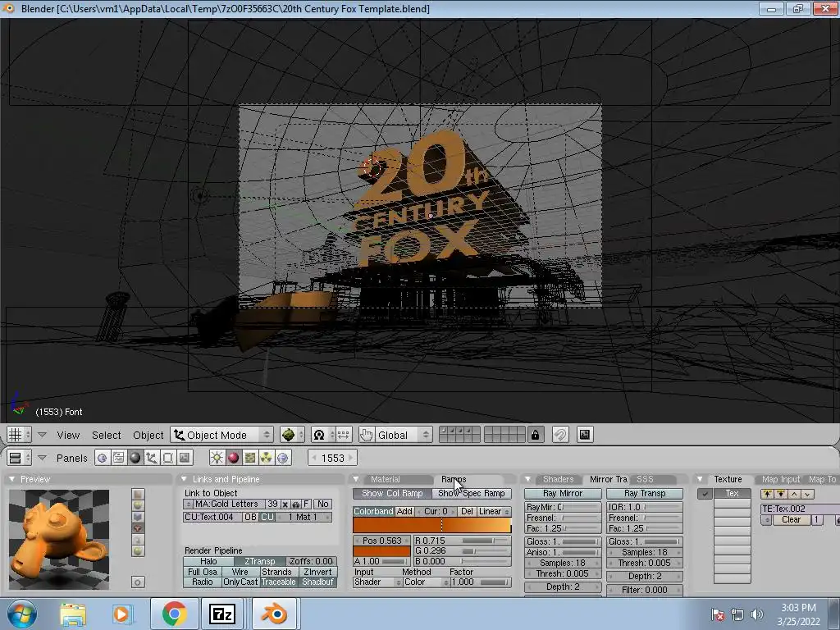840x630 pixels.
Task: Collapse the Links and Pipeline panel
Action: coord(185,479)
